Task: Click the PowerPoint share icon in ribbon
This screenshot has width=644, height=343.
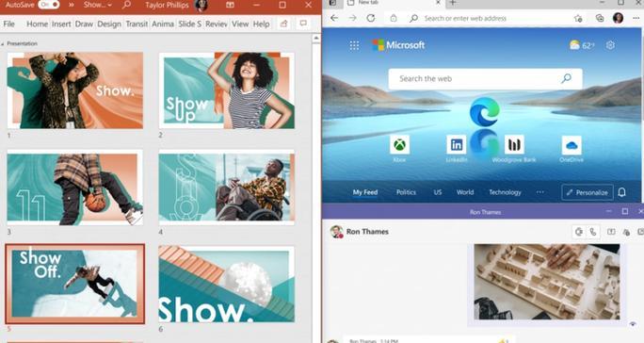Action: click(x=283, y=24)
